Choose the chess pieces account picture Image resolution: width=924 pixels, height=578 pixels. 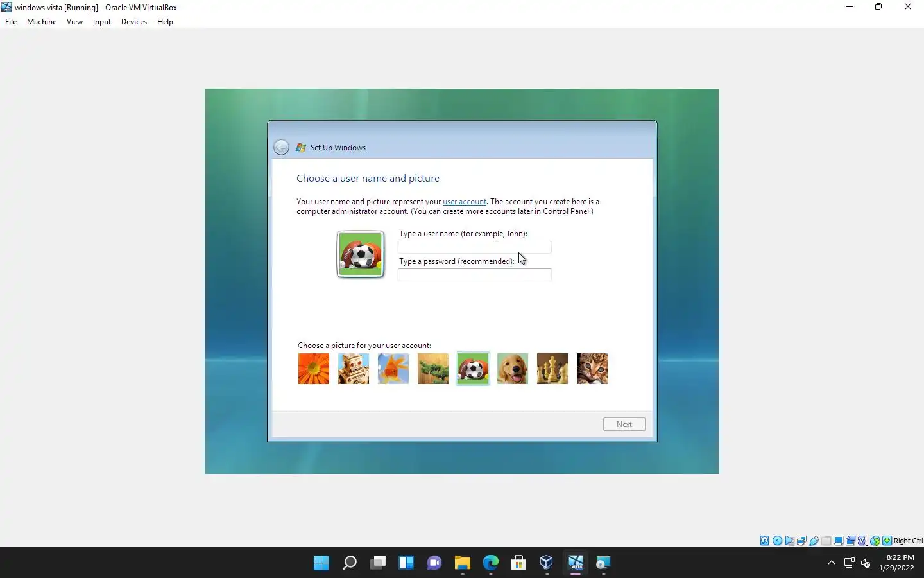(x=552, y=369)
